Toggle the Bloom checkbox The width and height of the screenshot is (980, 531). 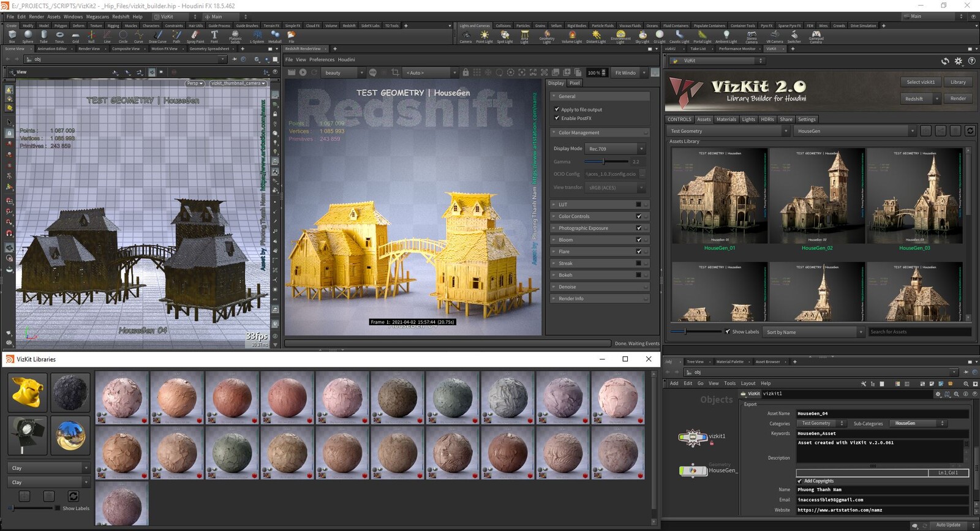(x=638, y=239)
